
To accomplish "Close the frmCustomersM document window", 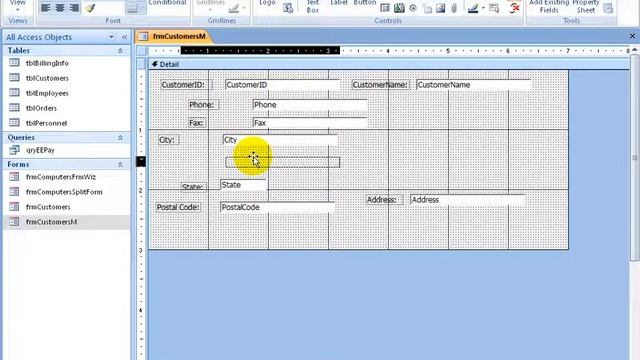I will [x=632, y=36].
